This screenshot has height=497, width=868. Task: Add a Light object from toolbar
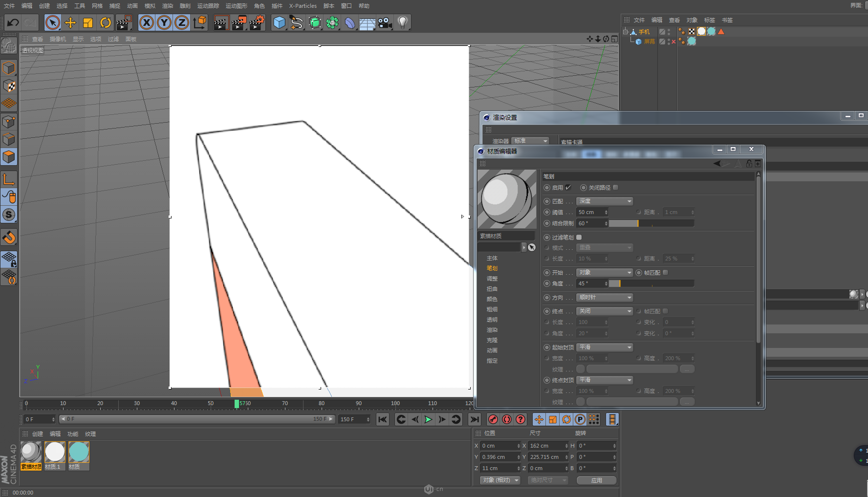click(402, 22)
